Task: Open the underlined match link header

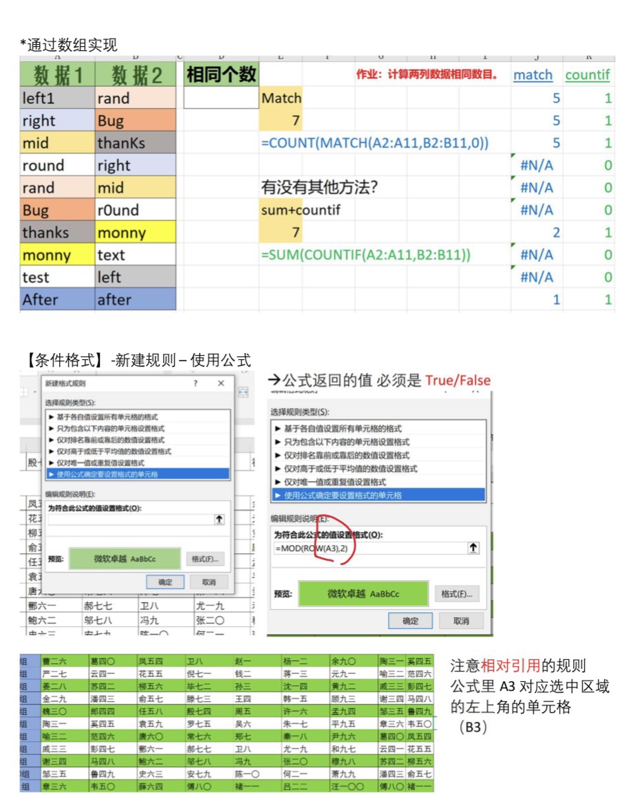Action: pyautogui.click(x=533, y=75)
